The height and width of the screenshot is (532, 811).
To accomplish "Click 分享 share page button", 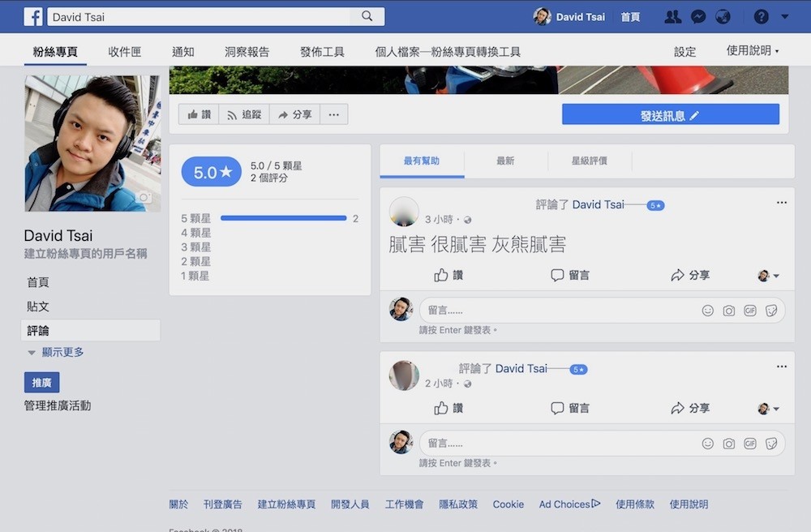I will point(295,114).
